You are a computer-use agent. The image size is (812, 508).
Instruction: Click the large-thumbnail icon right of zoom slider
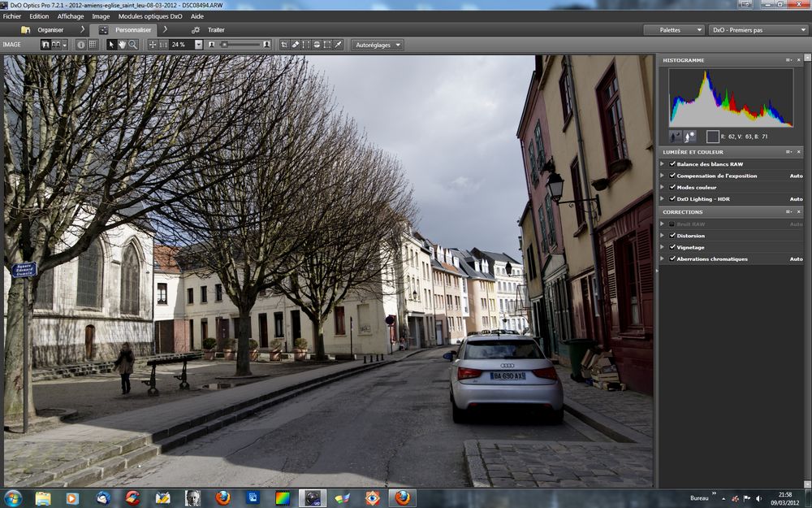click(x=266, y=45)
